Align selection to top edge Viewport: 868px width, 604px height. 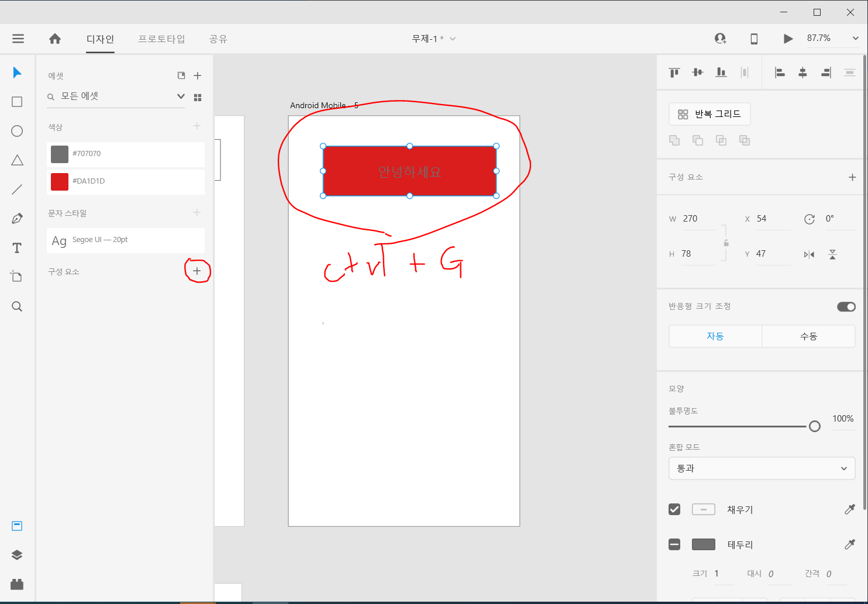click(x=674, y=73)
